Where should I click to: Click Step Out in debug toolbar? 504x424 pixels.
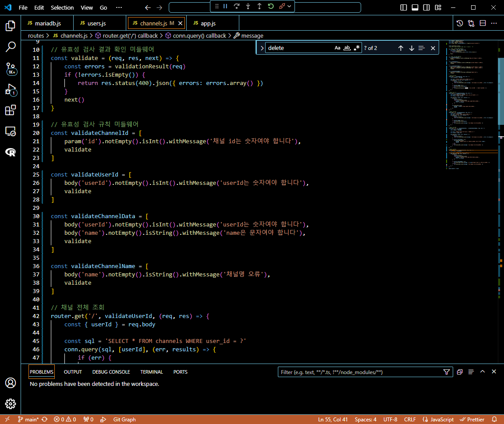[x=259, y=6]
